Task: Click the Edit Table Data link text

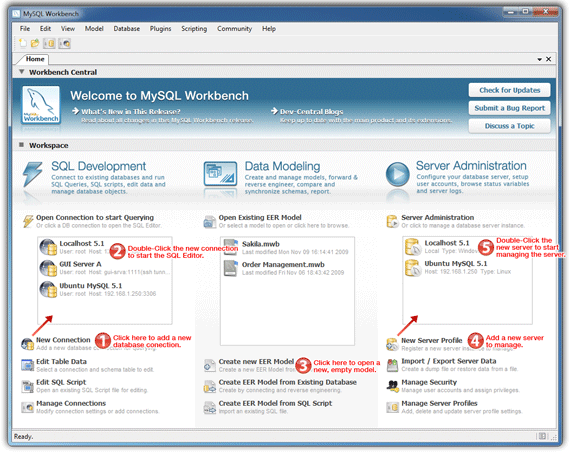Action: point(61,361)
